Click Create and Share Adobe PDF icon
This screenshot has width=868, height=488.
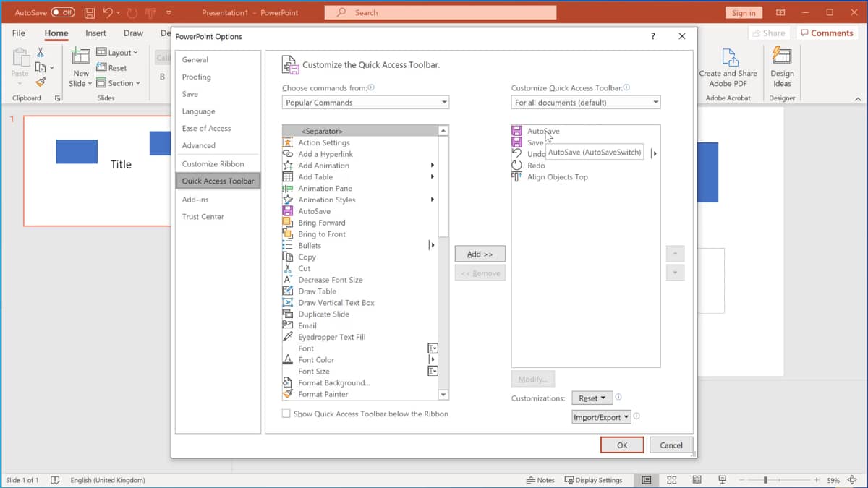pyautogui.click(x=728, y=57)
